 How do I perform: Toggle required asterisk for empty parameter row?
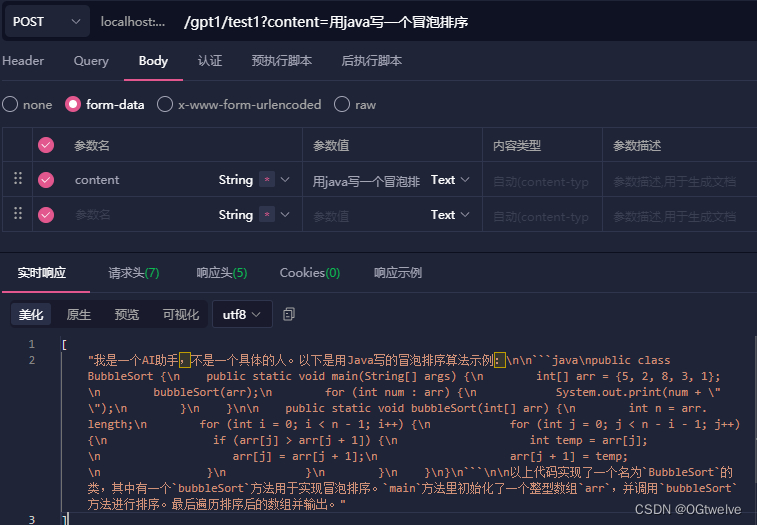266,214
